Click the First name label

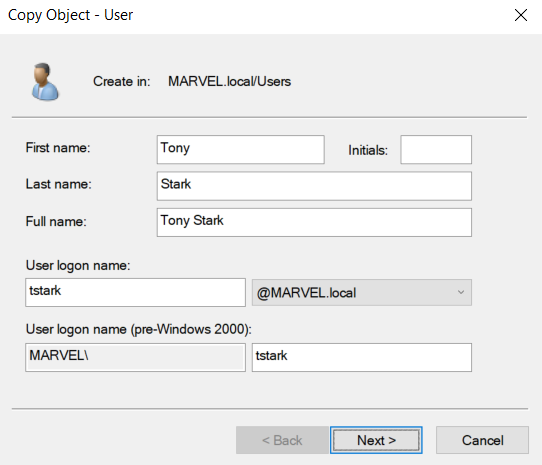(58, 148)
